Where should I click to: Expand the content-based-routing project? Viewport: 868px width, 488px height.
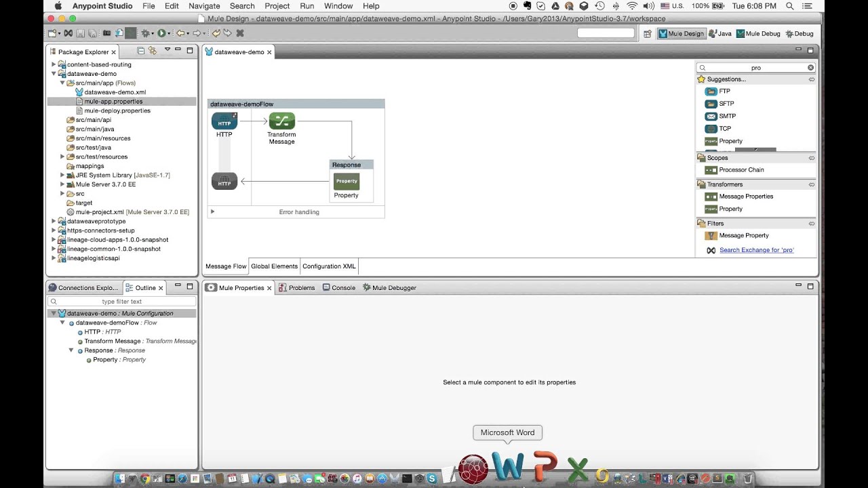tap(54, 64)
